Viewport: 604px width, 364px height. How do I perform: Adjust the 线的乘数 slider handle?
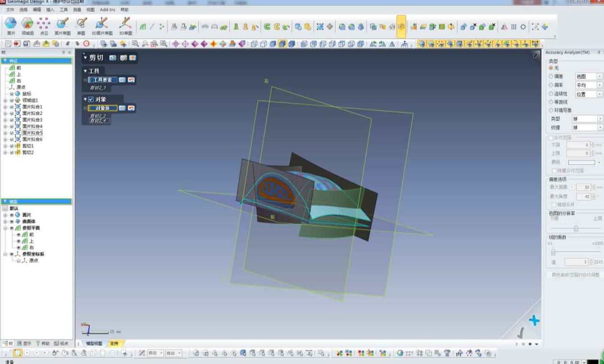pyautogui.click(x=553, y=251)
